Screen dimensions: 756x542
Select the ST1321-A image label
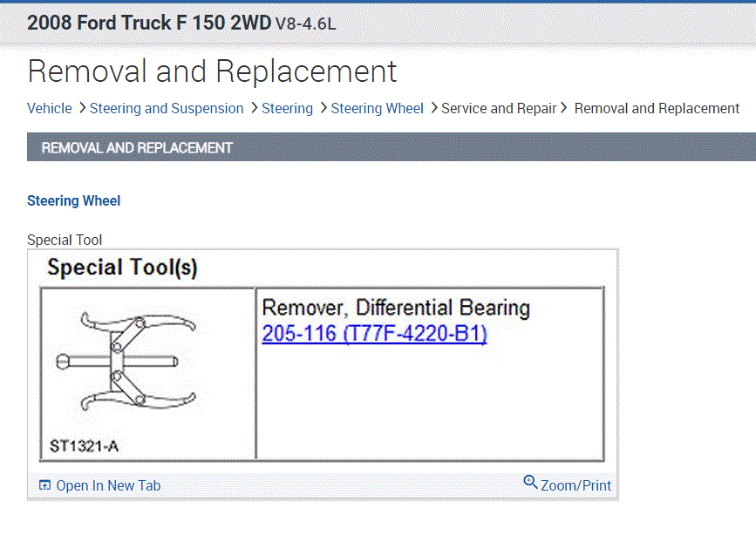(85, 446)
